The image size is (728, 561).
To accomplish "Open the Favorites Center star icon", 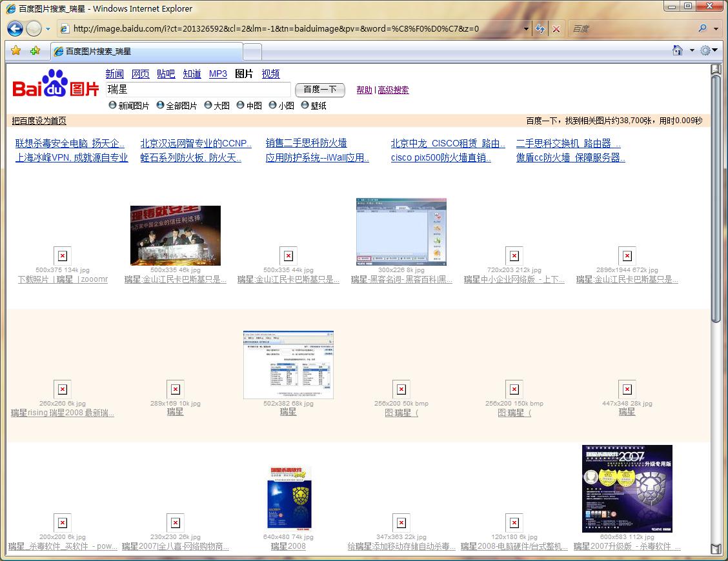I will [15, 50].
